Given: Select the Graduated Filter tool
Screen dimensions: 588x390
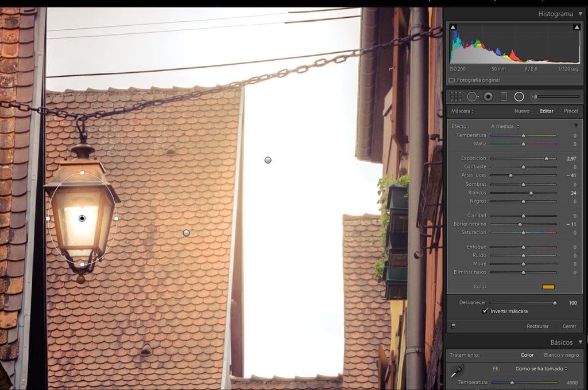Looking at the screenshot, I should (504, 97).
